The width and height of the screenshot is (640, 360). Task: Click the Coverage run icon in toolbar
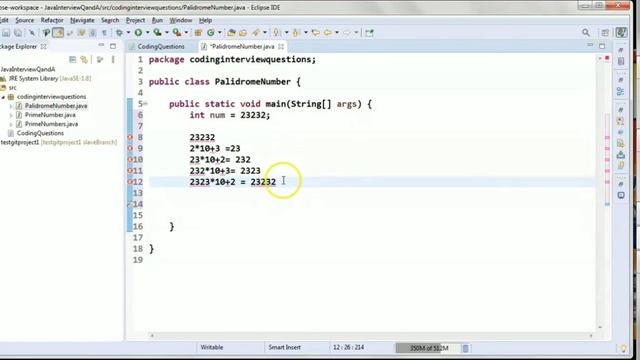[157, 32]
